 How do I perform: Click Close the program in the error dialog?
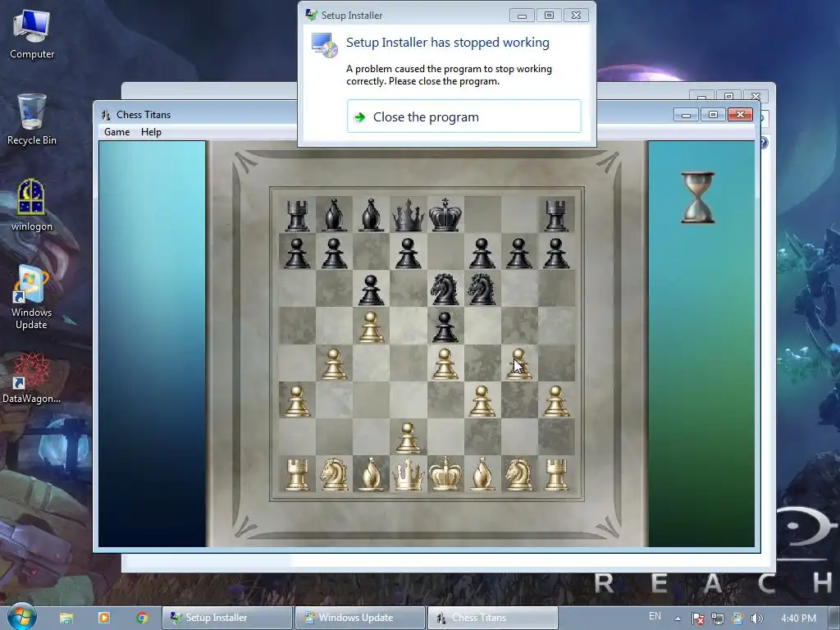[464, 116]
